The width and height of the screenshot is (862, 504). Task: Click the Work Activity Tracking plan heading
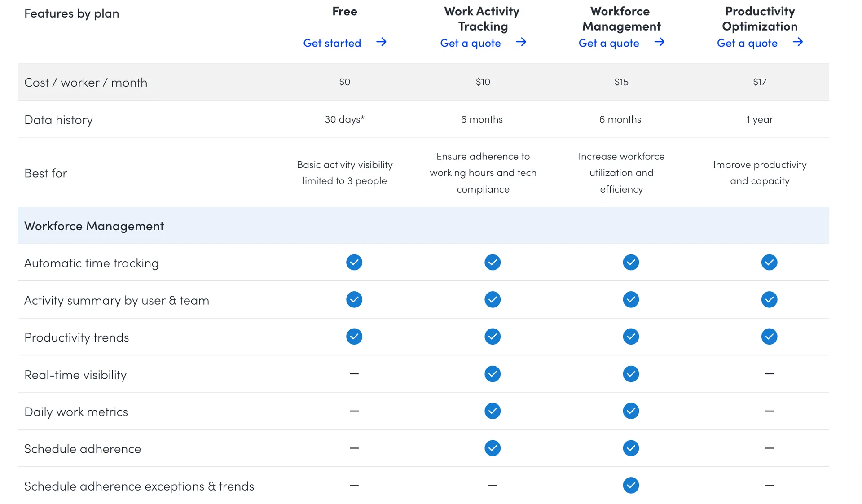pos(482,19)
